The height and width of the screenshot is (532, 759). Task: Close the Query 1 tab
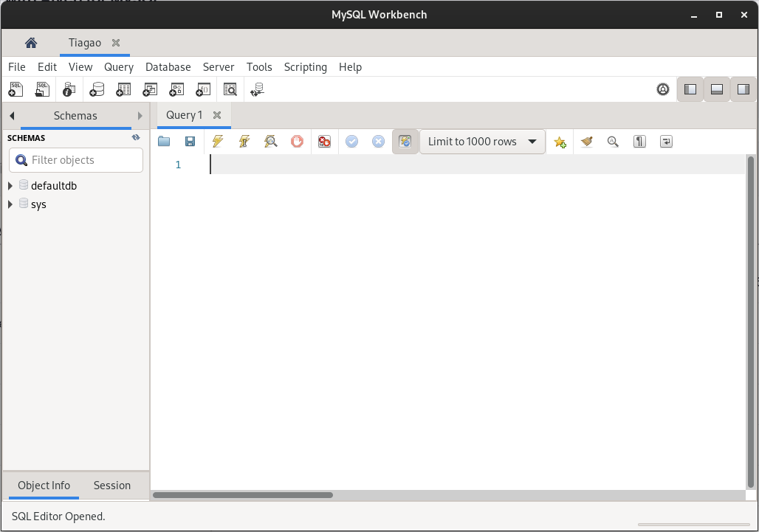point(217,115)
